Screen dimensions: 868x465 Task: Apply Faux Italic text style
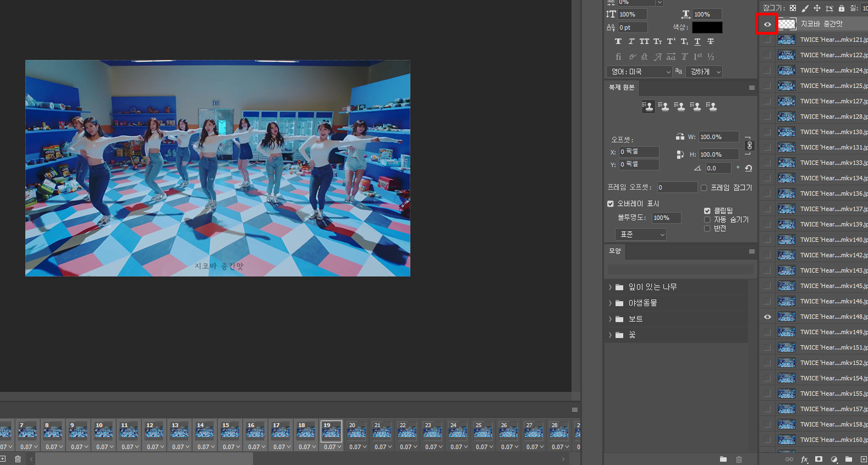pyautogui.click(x=631, y=41)
